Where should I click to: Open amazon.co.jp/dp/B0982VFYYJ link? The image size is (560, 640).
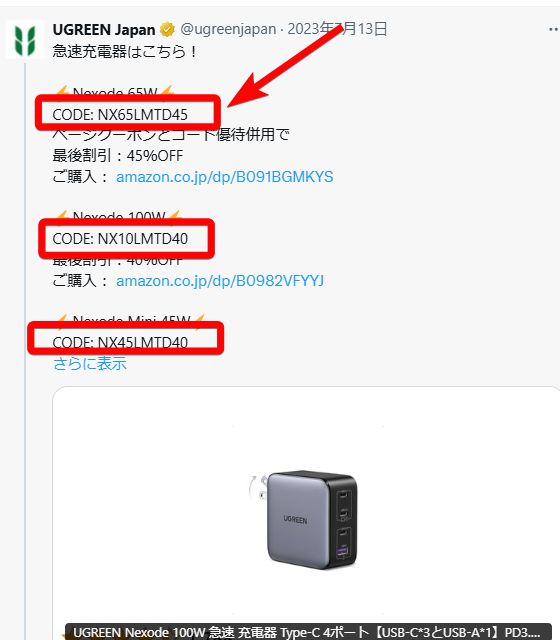[x=220, y=281]
